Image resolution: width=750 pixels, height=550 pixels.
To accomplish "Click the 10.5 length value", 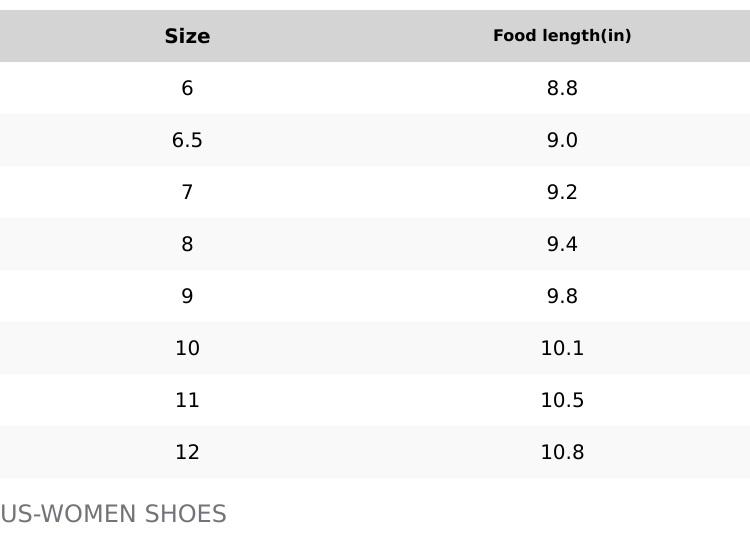I will (x=562, y=400).
